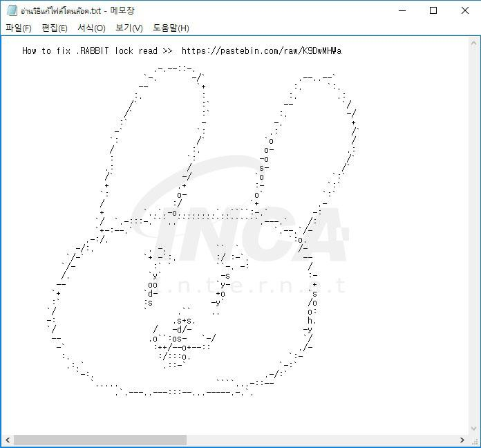Click the '.RABBIT' word in first line

93,50
